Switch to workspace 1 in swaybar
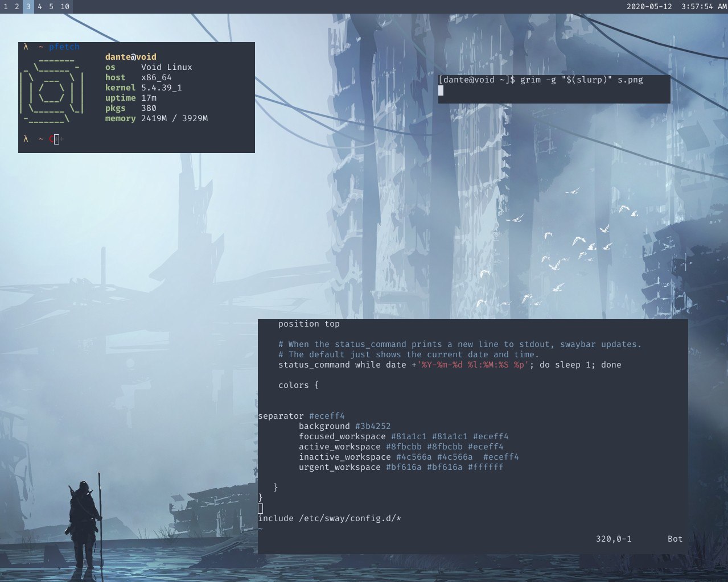The image size is (728, 582). click(6, 7)
